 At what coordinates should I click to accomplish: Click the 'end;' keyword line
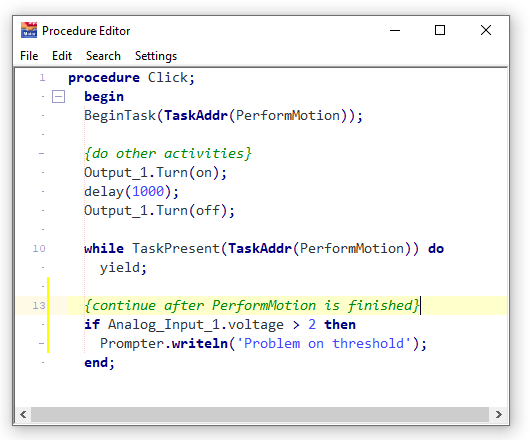click(x=100, y=363)
